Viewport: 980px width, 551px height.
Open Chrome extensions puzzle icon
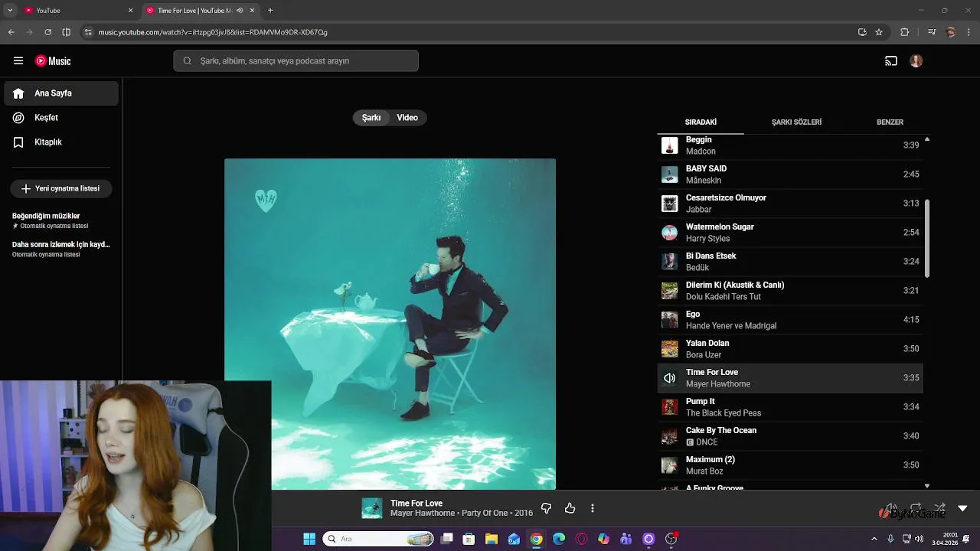905,32
